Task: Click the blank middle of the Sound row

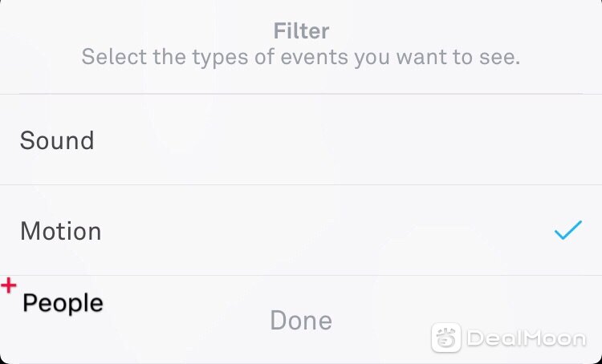Action: pos(307,140)
